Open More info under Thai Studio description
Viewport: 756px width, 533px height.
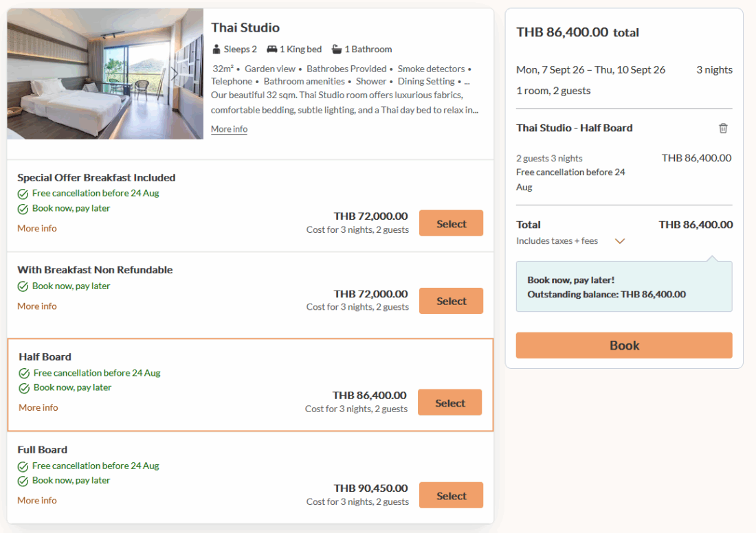pyautogui.click(x=229, y=129)
